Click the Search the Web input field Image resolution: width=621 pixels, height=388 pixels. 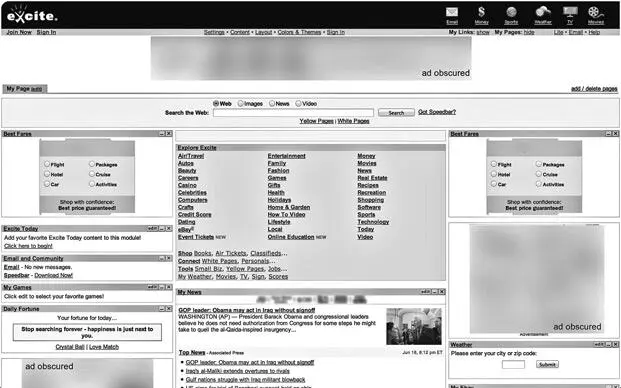293,113
